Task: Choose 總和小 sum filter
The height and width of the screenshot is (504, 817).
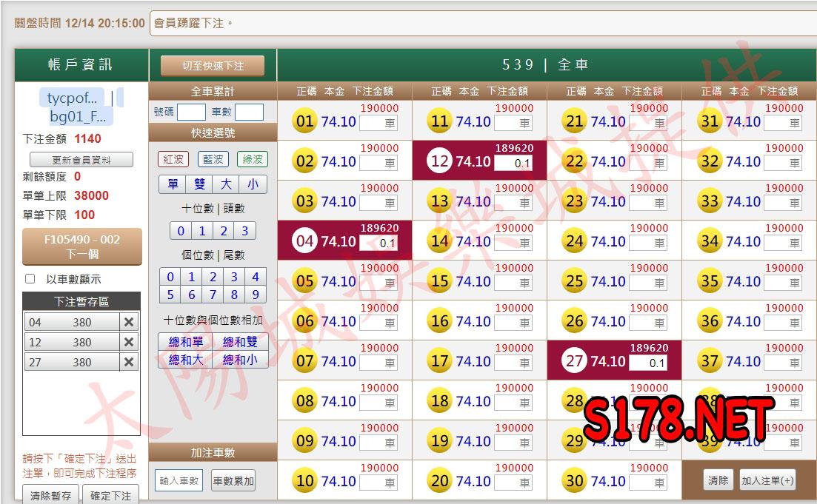Action: click(x=240, y=360)
